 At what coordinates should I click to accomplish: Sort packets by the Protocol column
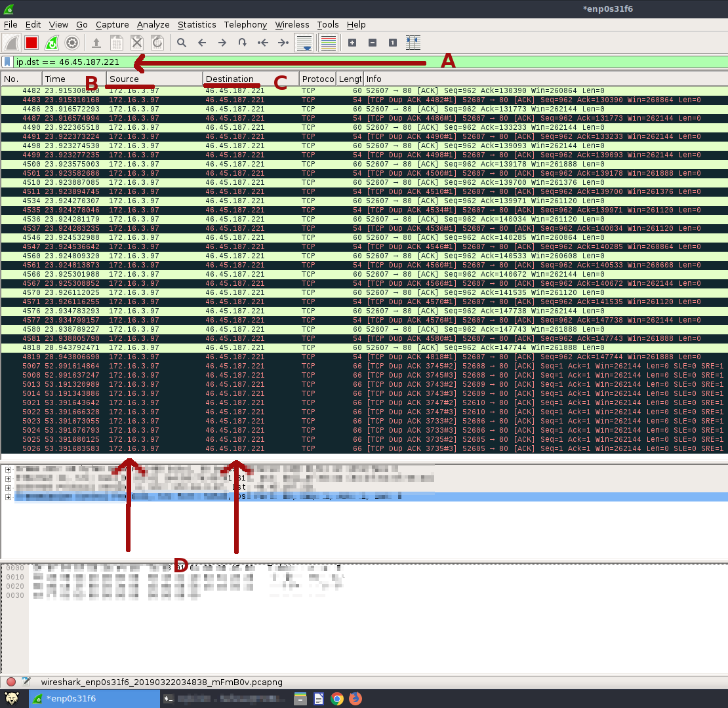point(318,79)
